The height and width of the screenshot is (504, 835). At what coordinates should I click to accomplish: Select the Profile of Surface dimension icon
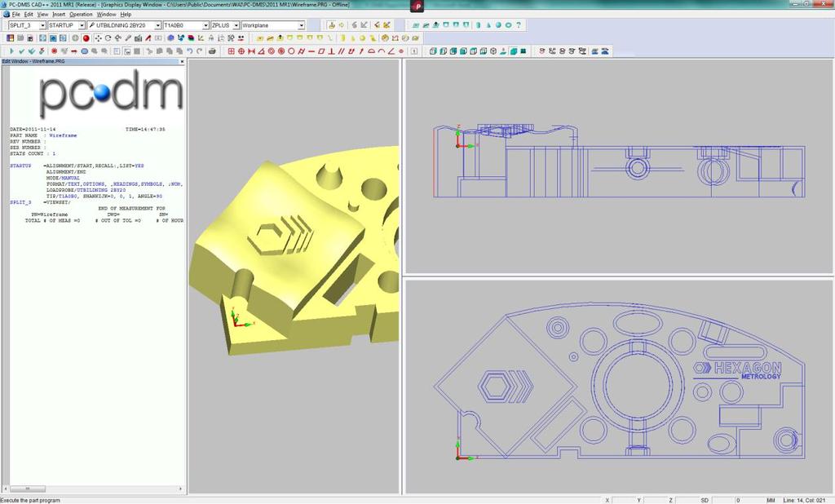(371, 51)
